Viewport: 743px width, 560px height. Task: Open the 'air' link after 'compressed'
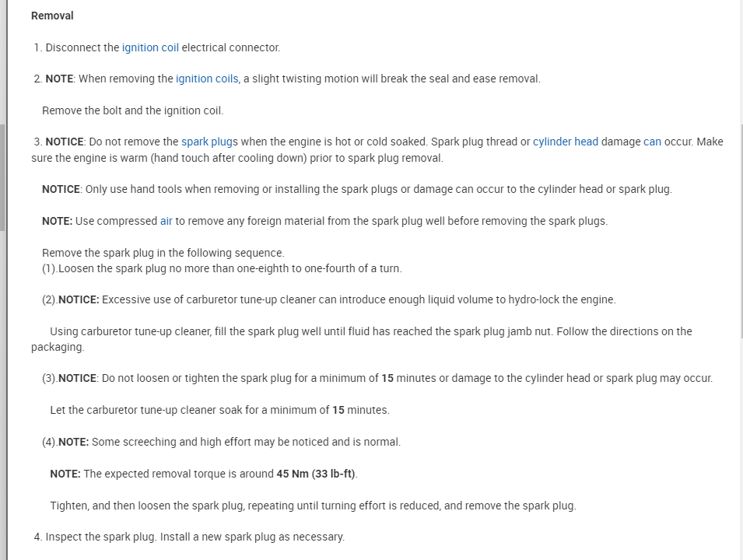click(166, 221)
